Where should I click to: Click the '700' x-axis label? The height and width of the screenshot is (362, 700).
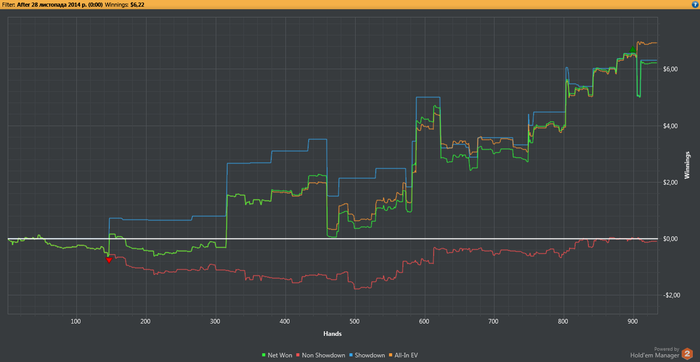coord(494,321)
